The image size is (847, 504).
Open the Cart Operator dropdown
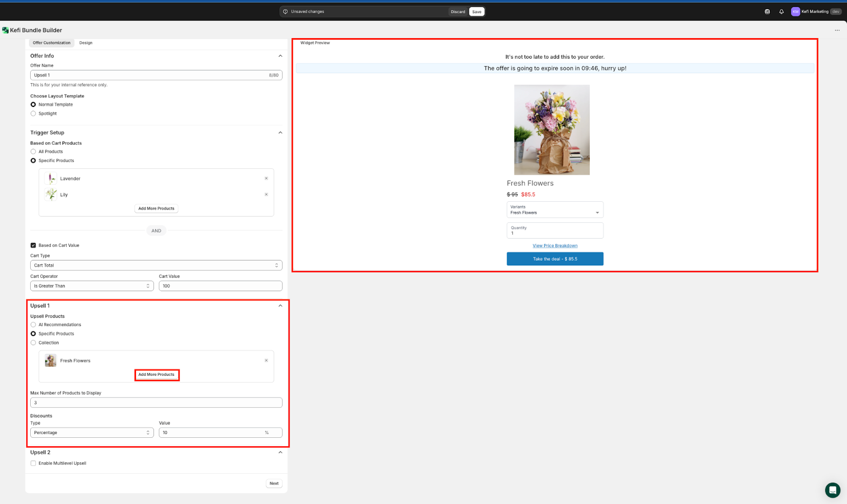click(x=92, y=286)
